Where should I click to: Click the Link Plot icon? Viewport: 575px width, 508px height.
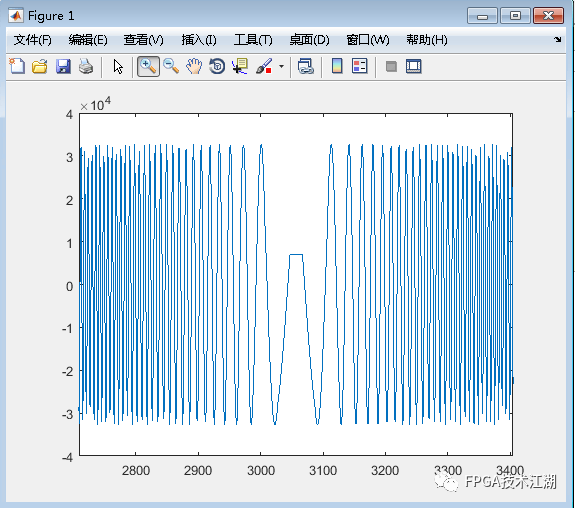pos(305,66)
